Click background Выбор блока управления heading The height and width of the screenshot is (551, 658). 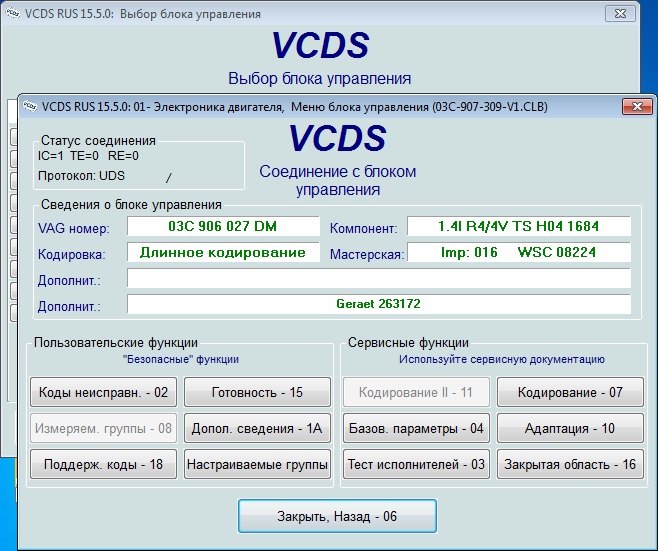320,78
